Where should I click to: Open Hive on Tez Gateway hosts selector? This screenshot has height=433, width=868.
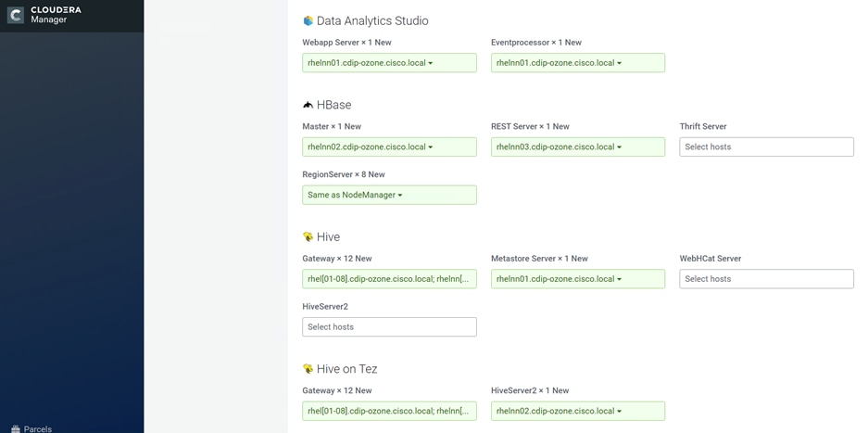pyautogui.click(x=389, y=411)
